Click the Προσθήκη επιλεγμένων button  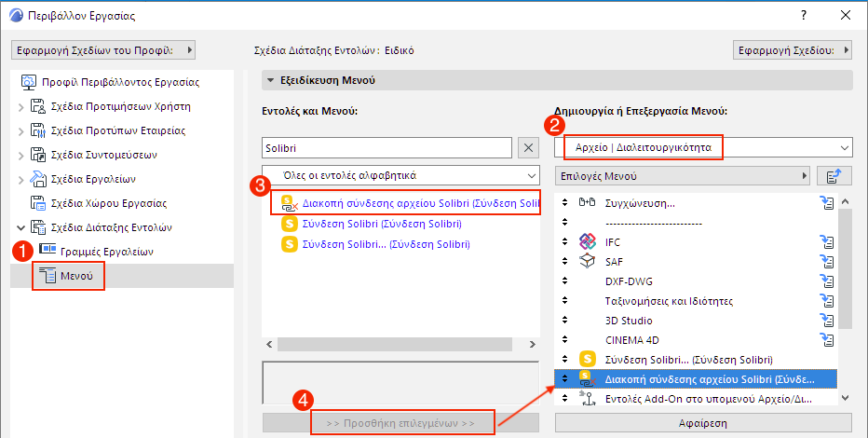[x=400, y=423]
